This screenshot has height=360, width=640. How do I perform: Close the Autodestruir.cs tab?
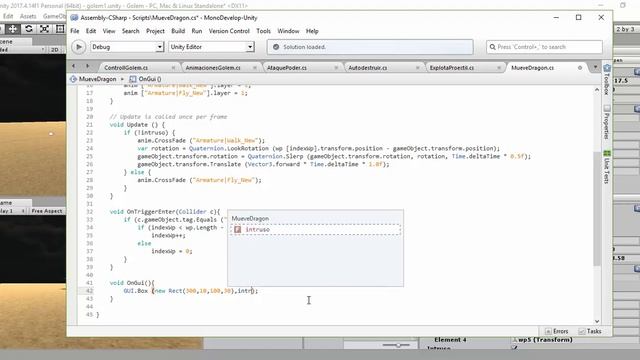coord(418,68)
